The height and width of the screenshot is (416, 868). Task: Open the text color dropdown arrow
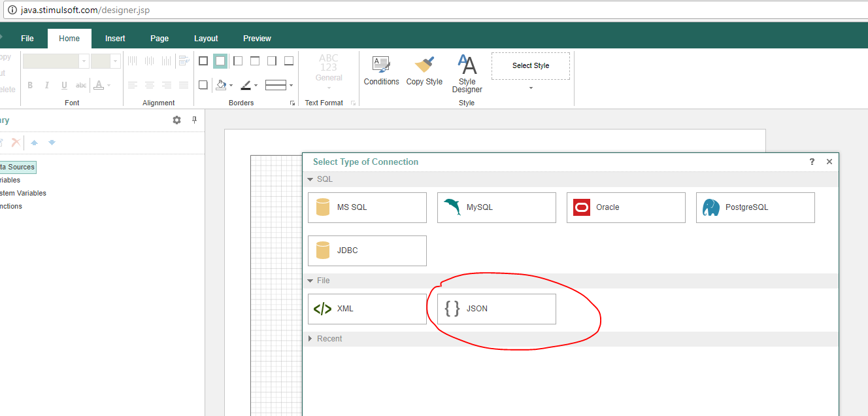coord(109,85)
